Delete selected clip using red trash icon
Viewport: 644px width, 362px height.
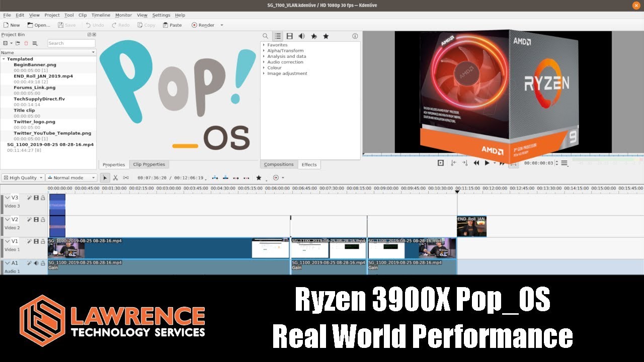click(26, 43)
